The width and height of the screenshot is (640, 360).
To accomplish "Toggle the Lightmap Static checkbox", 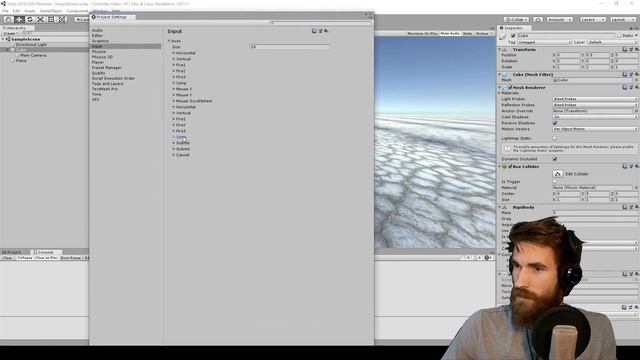I will [555, 138].
